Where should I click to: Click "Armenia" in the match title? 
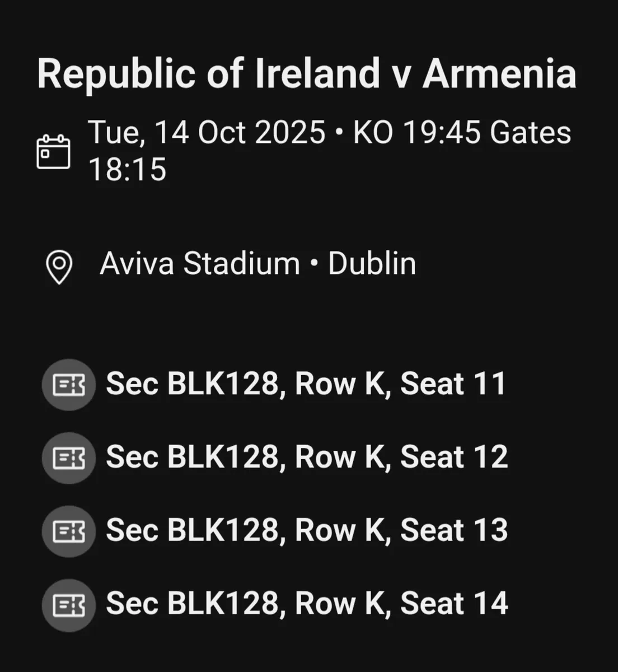(499, 74)
